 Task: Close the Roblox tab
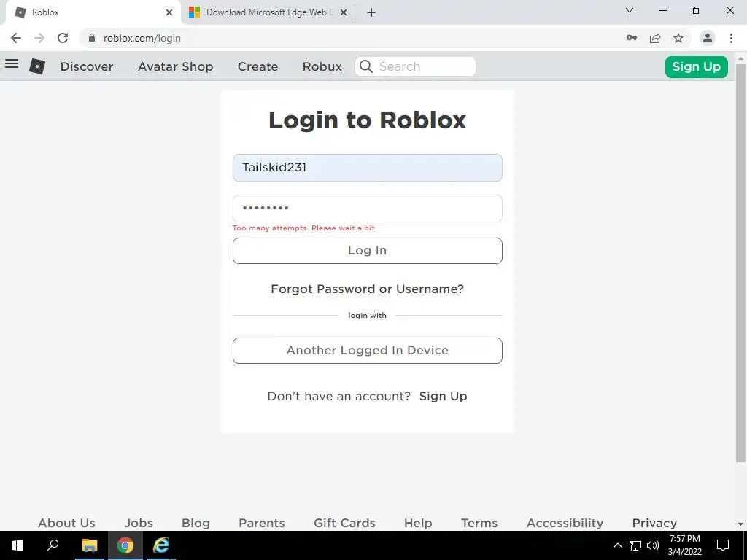point(169,12)
